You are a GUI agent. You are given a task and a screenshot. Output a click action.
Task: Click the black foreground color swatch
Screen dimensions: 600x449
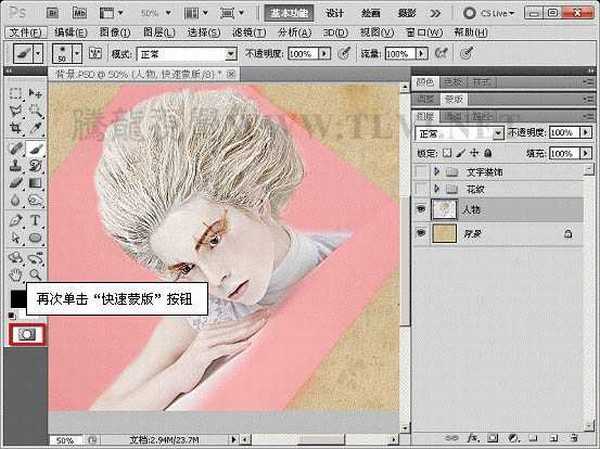17,298
